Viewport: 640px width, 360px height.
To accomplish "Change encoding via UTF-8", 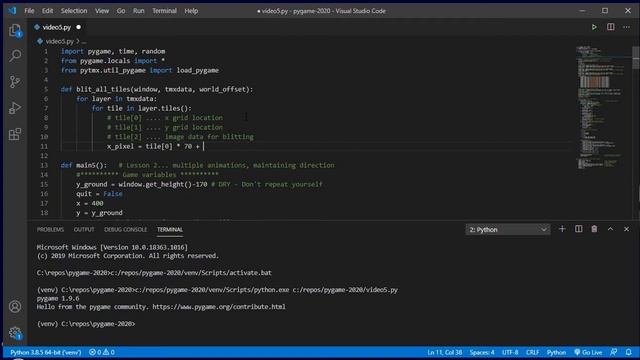I will pos(510,352).
